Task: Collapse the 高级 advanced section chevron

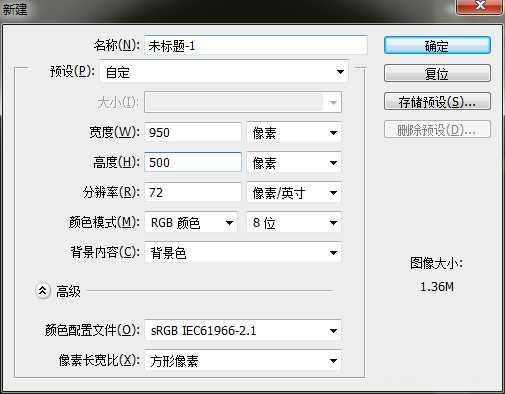Action: pyautogui.click(x=43, y=291)
